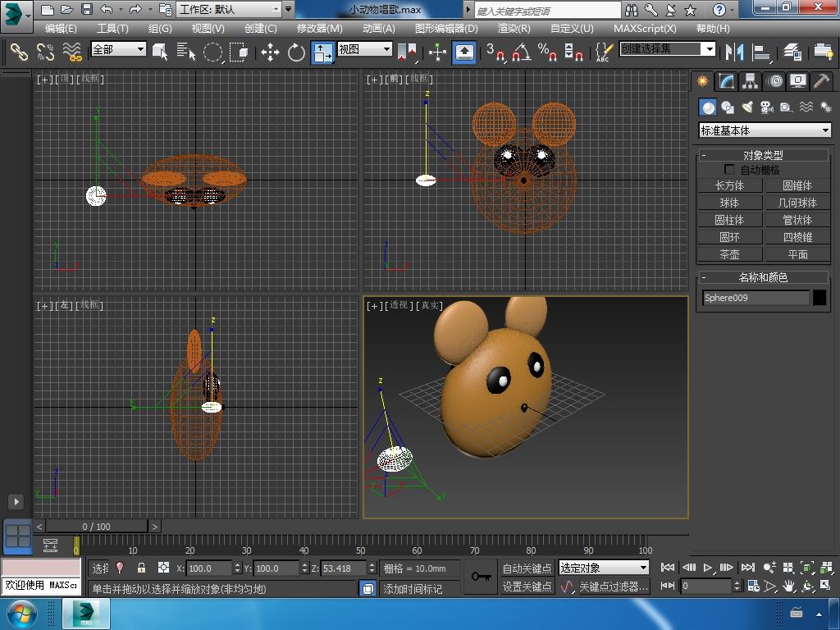Screen dimensions: 840x630
Task: Open the Utilities hammer panel
Action: point(821,81)
